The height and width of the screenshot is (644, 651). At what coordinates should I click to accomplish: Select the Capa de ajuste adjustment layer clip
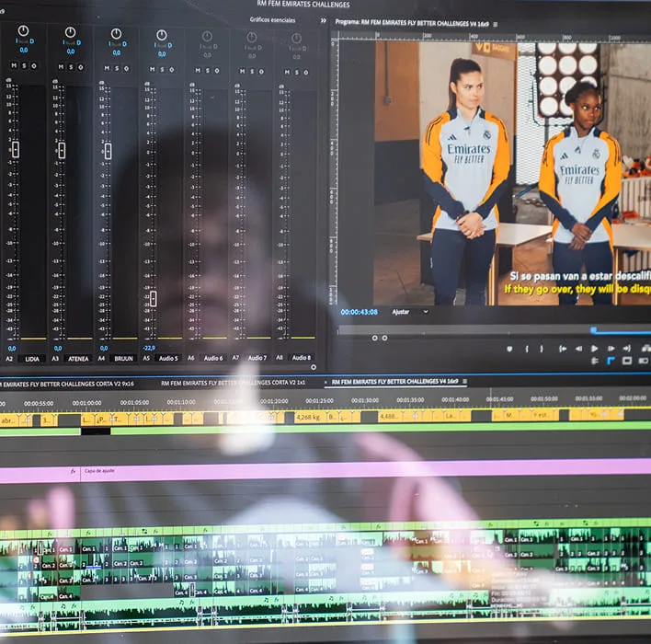point(365,471)
